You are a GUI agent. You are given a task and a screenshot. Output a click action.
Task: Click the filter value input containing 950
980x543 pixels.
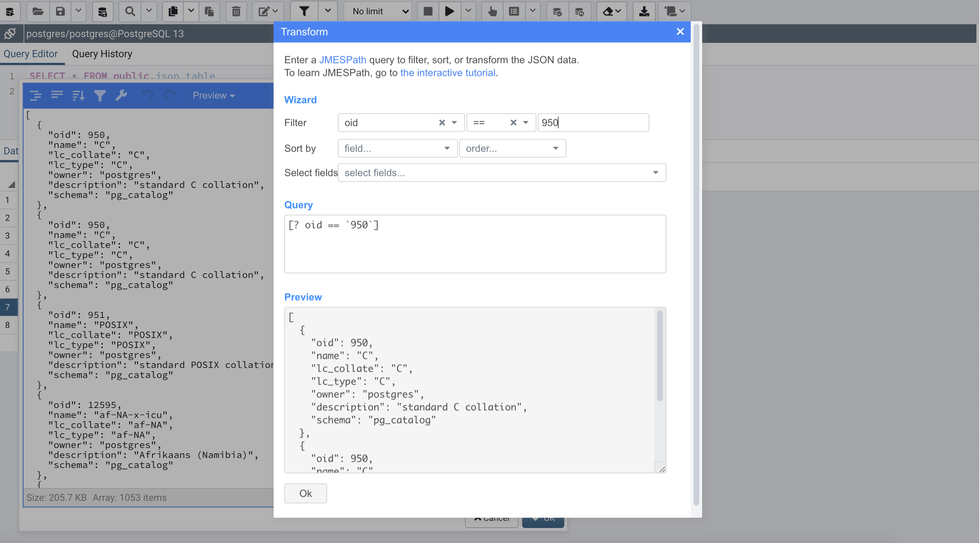point(593,123)
